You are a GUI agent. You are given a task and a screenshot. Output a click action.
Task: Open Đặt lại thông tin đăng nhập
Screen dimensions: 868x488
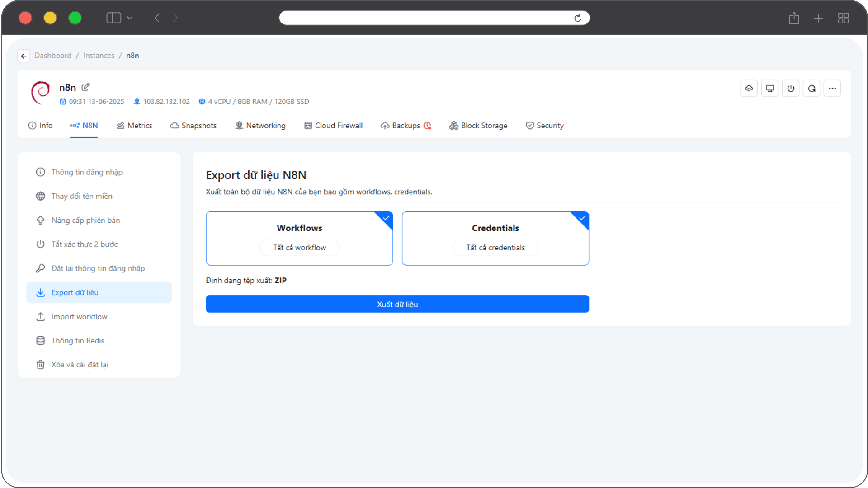pyautogui.click(x=99, y=268)
